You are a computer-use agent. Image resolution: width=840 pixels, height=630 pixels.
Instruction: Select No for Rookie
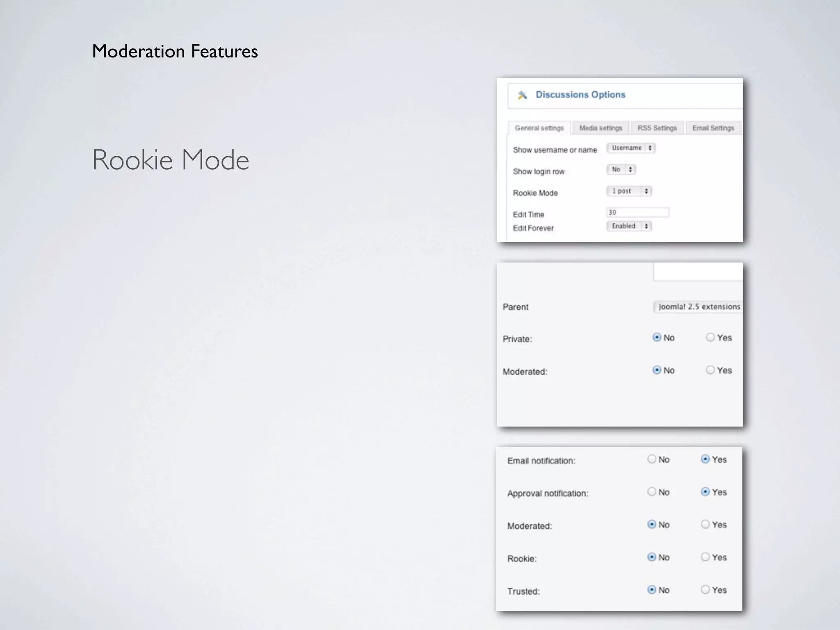click(652, 557)
